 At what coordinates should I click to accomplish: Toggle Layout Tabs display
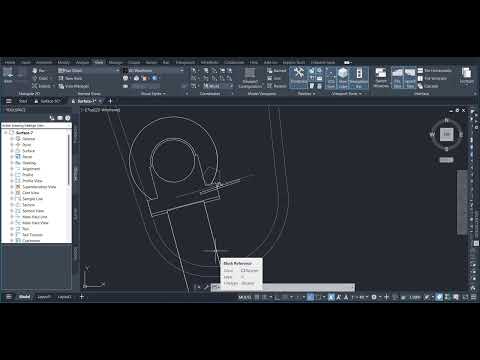tap(410, 77)
